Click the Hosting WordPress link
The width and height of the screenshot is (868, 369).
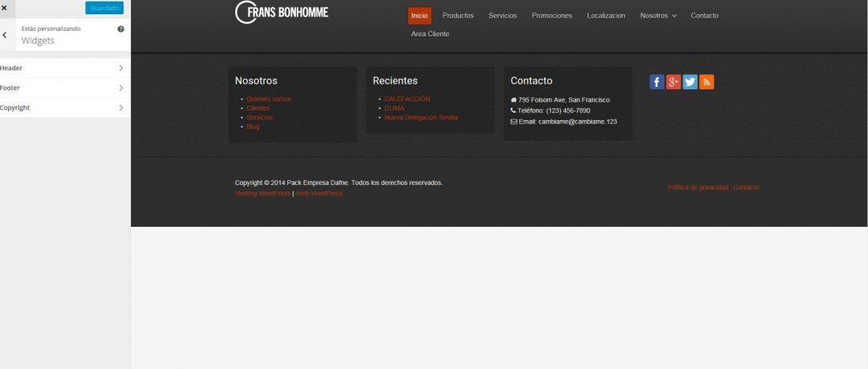(263, 194)
